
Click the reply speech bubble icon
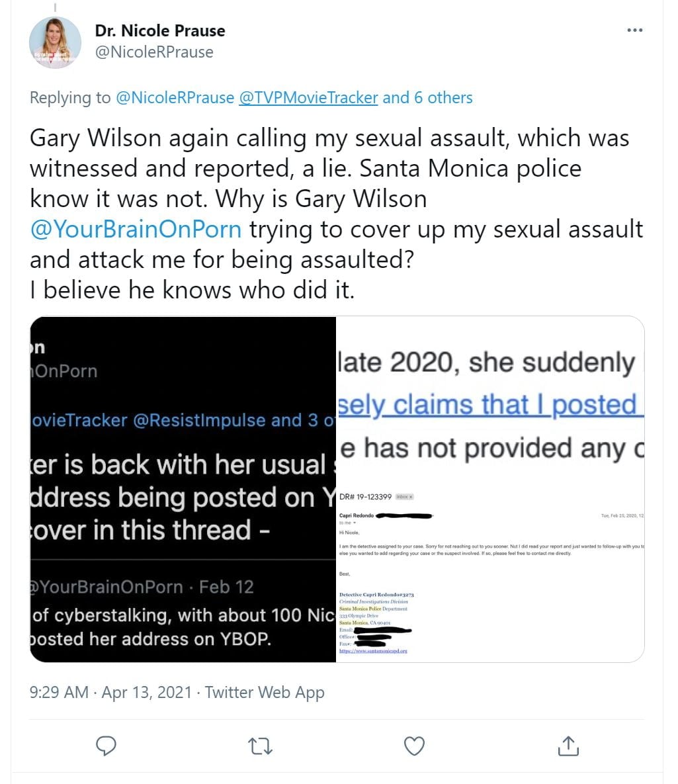pyautogui.click(x=106, y=746)
